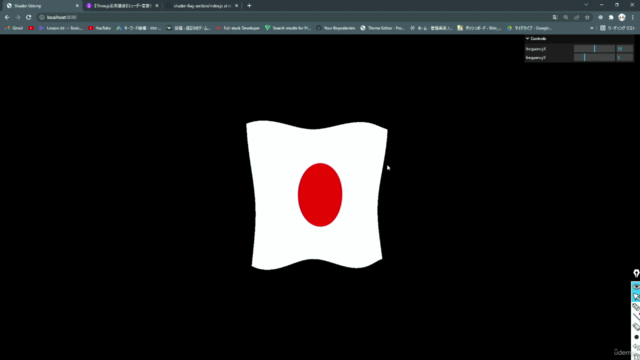Go back to the previous page
640x360 pixels.
point(7,17)
